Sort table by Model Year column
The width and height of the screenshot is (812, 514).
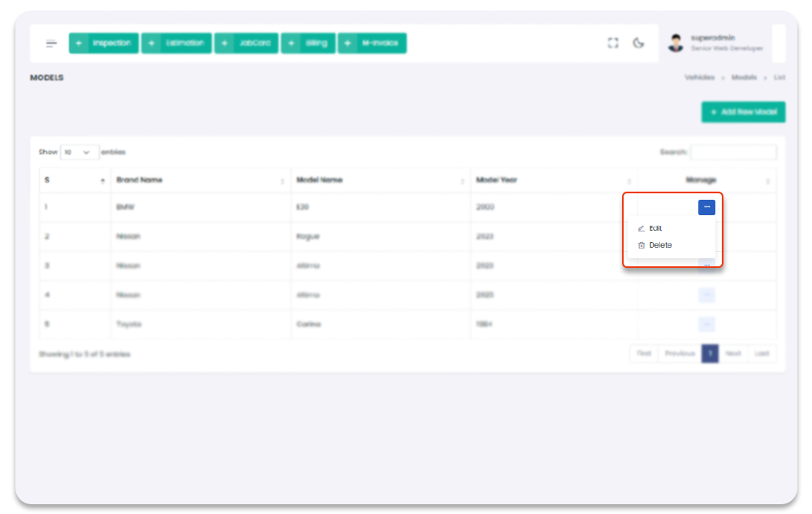pyautogui.click(x=552, y=180)
